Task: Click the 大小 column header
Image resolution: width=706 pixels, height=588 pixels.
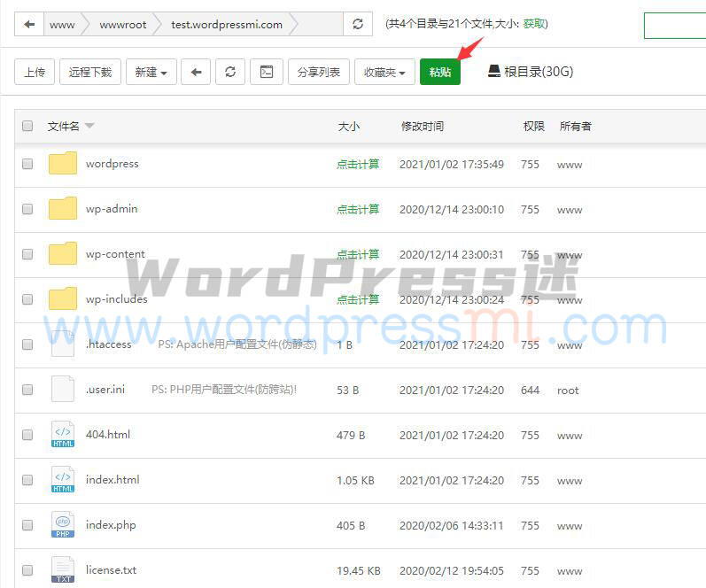Action: [349, 126]
